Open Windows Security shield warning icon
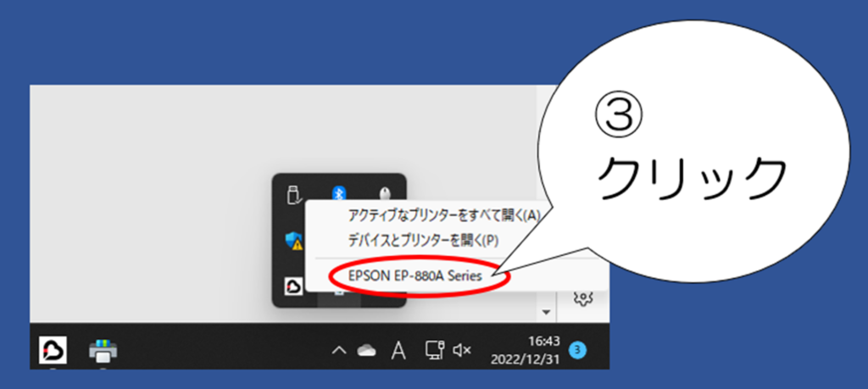This screenshot has height=389, width=868. (x=293, y=241)
